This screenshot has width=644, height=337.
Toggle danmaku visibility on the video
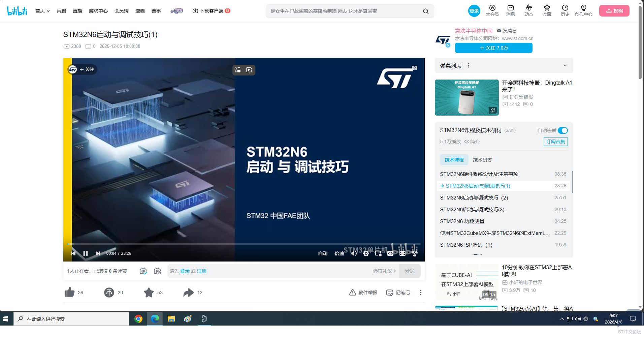click(143, 271)
